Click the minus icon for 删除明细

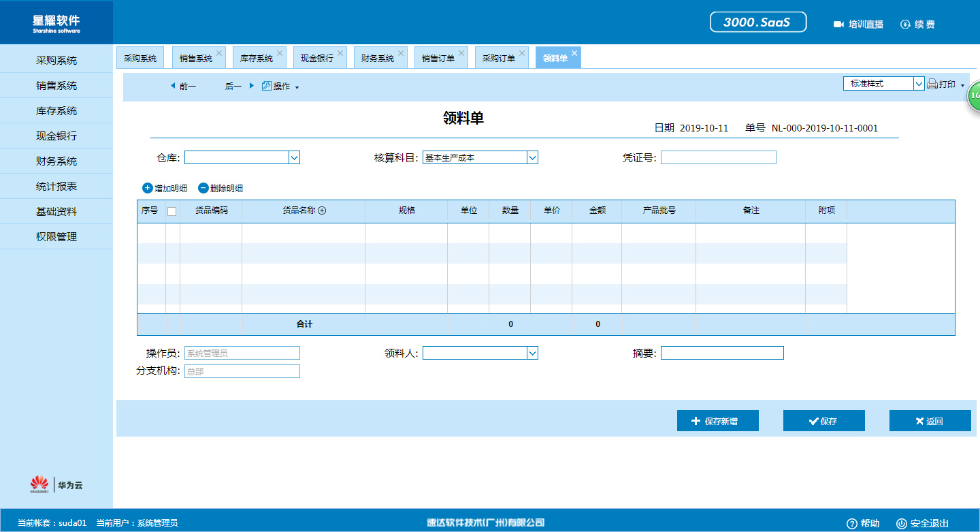tap(203, 188)
